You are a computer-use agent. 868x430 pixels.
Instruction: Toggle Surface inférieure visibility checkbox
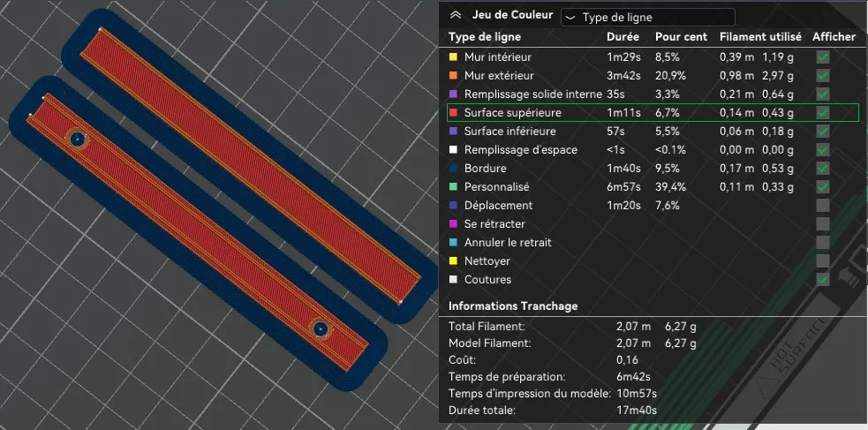[x=823, y=132]
